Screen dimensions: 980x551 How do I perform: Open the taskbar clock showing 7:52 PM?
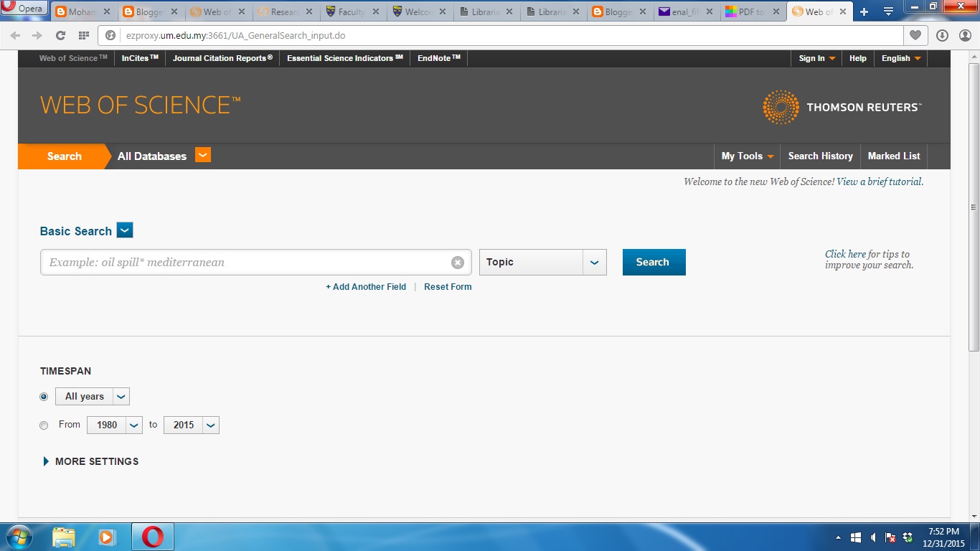(x=943, y=537)
